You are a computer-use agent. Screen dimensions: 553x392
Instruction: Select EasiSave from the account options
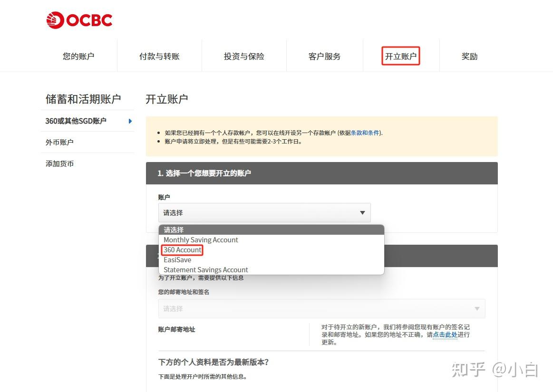[177, 259]
